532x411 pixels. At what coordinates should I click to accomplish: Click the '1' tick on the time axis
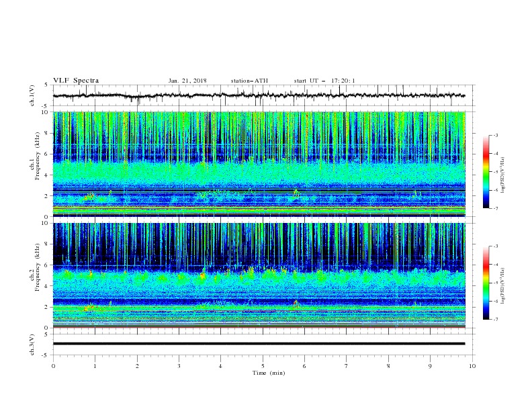95,366
